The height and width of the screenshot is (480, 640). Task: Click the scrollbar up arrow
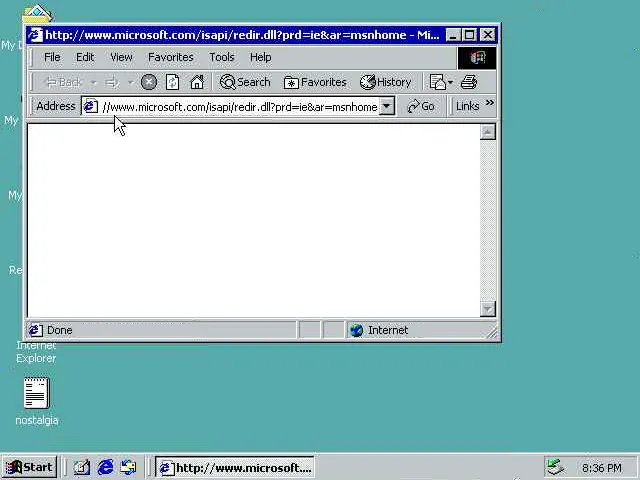[x=488, y=132]
